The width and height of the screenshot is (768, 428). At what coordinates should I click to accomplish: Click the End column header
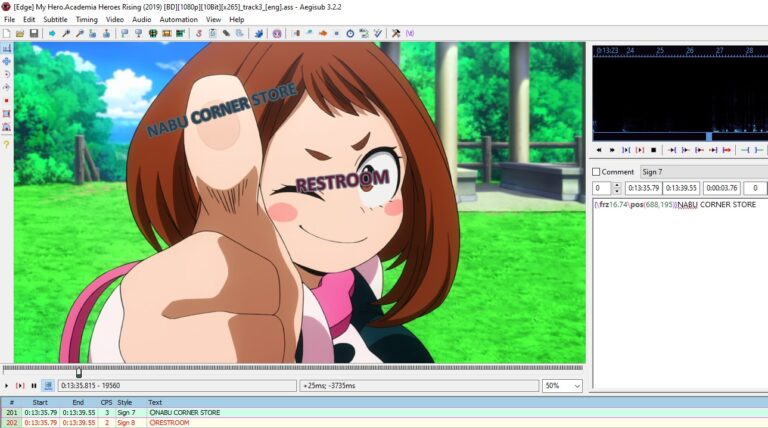[78, 403]
